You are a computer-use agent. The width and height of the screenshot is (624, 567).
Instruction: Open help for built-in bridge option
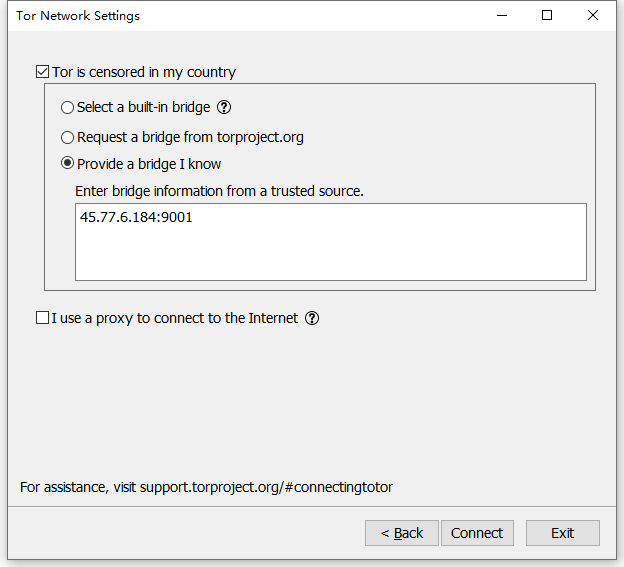224,107
